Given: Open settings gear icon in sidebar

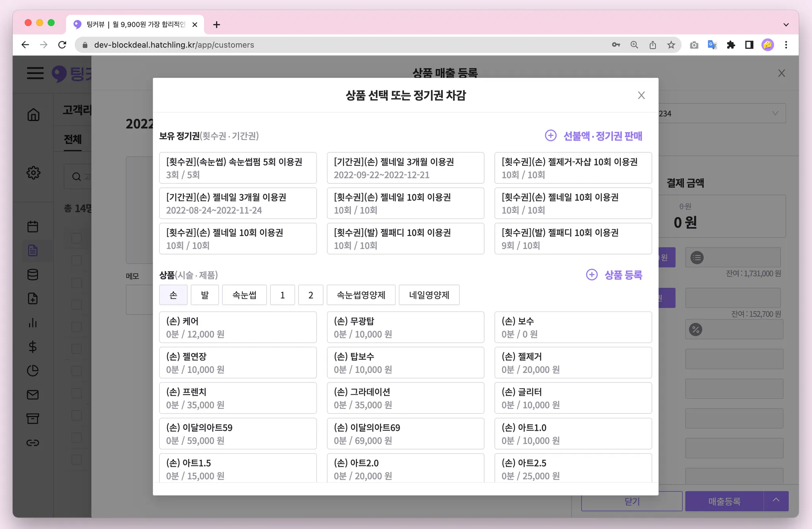Looking at the screenshot, I should (x=33, y=173).
